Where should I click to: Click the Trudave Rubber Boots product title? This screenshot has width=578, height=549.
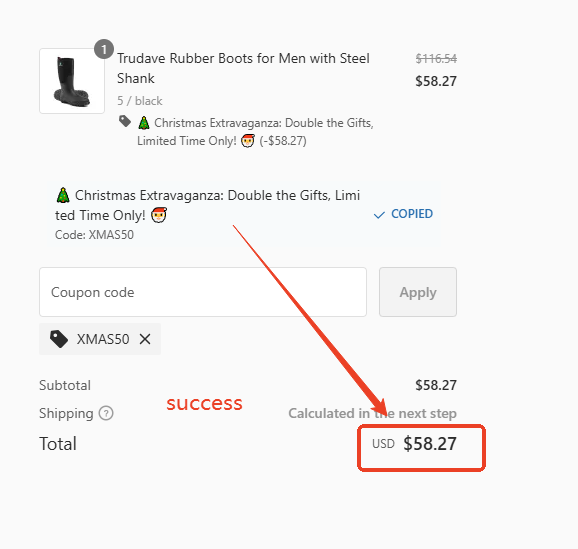pyautogui.click(x=243, y=68)
